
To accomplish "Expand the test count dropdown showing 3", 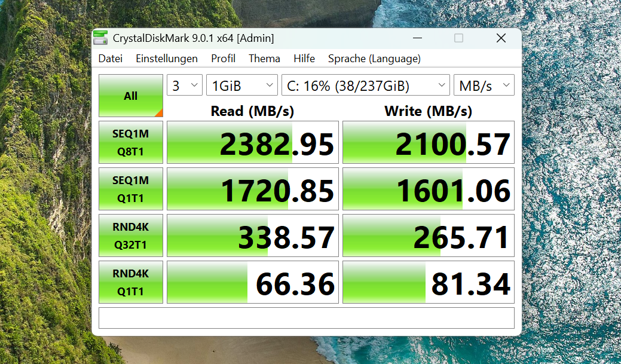I will click(185, 85).
